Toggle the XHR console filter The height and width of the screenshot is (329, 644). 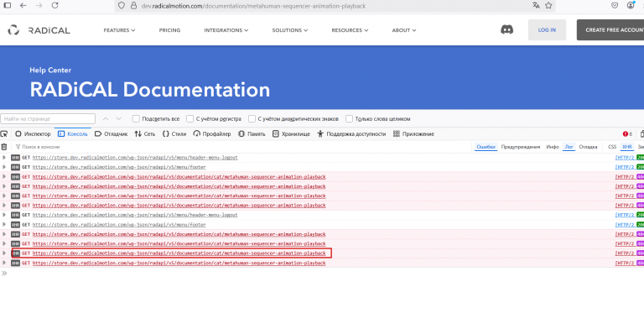tap(627, 147)
